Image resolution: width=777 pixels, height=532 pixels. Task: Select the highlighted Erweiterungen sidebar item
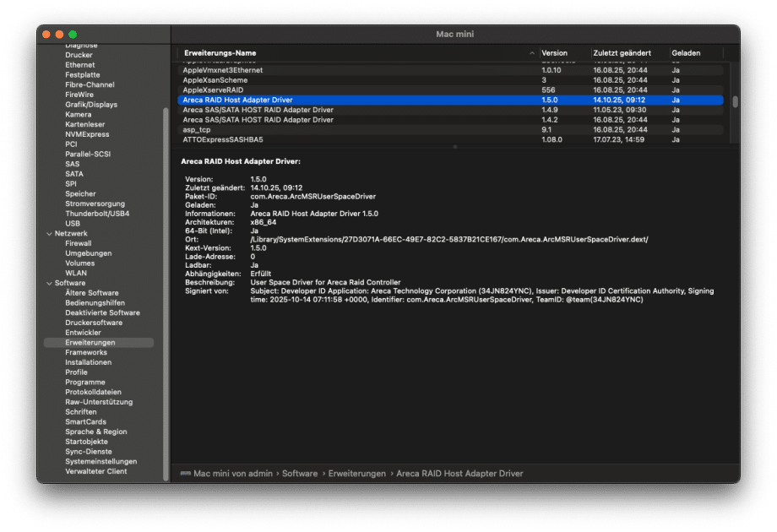[x=99, y=343]
